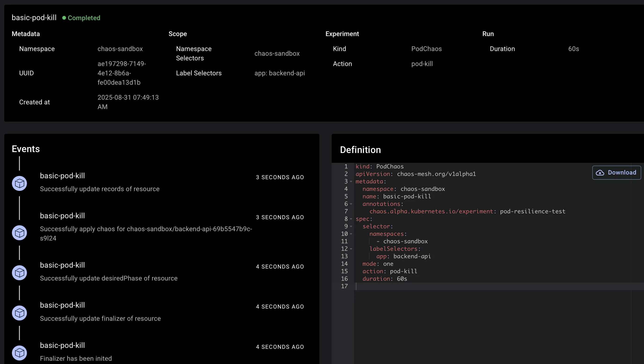644x364 pixels.
Task: Click the cloud download icon
Action: (600, 173)
